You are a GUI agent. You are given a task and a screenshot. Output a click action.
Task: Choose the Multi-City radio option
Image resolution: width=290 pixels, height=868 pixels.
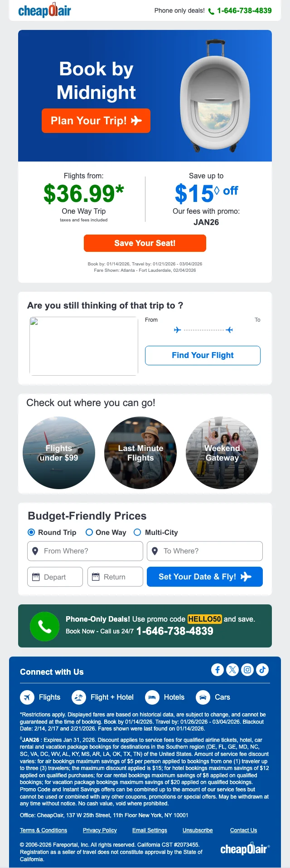137,532
